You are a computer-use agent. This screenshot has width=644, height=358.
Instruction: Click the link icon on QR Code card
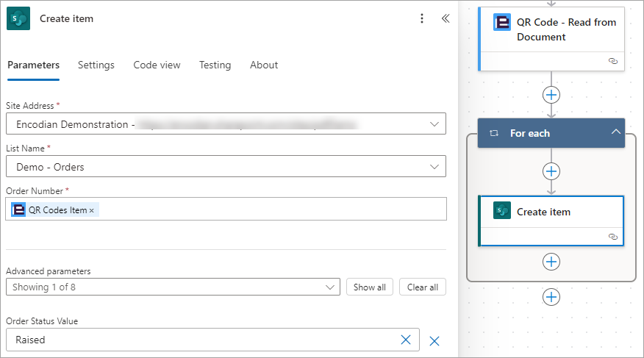(613, 61)
